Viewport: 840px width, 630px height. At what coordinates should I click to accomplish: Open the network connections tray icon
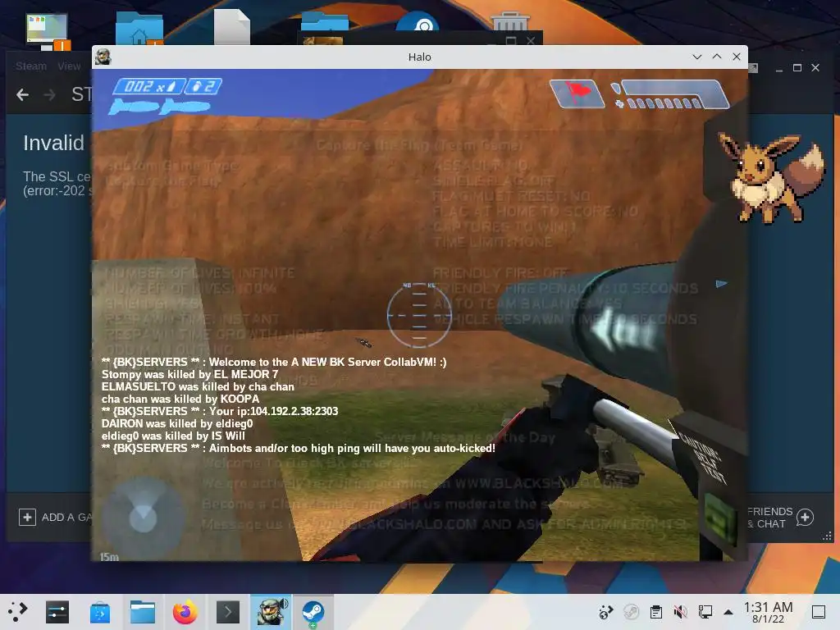click(705, 612)
